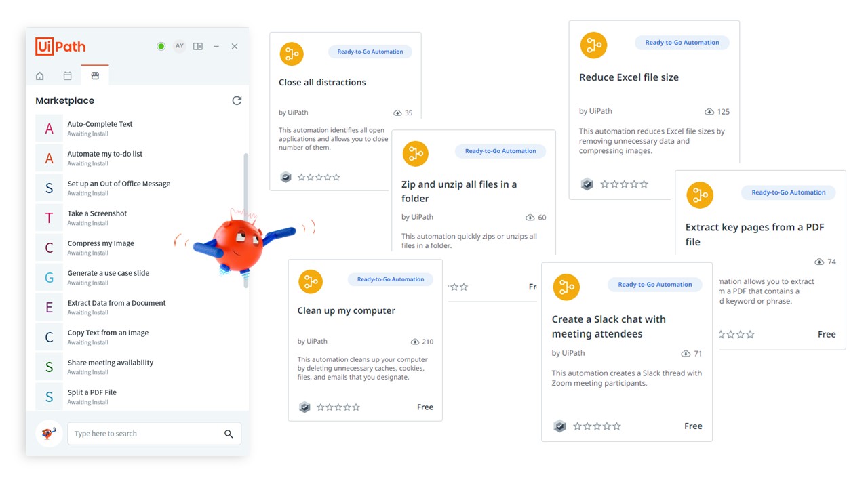Select Generate a use case slide
This screenshot has width=868, height=488.
click(x=139, y=278)
